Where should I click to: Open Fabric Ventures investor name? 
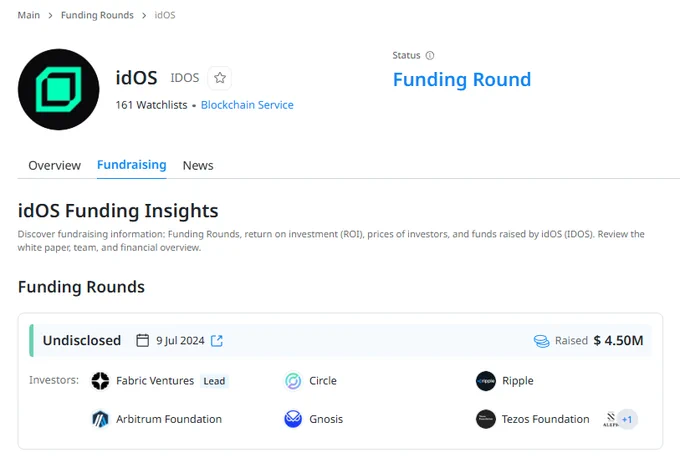pyautogui.click(x=155, y=381)
